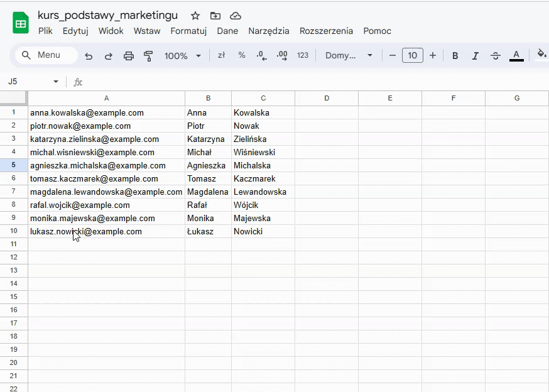This screenshot has height=392, width=549.
Task: Open the text color picker
Action: click(x=516, y=56)
